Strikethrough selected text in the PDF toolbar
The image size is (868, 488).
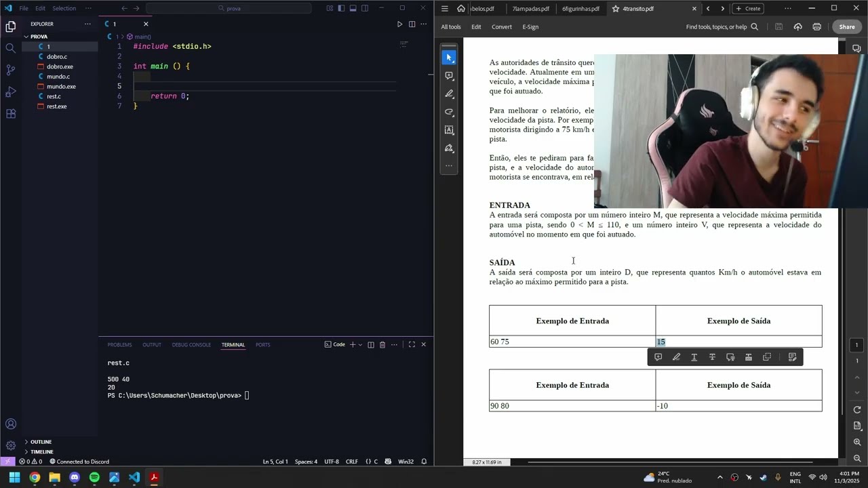tap(712, 357)
